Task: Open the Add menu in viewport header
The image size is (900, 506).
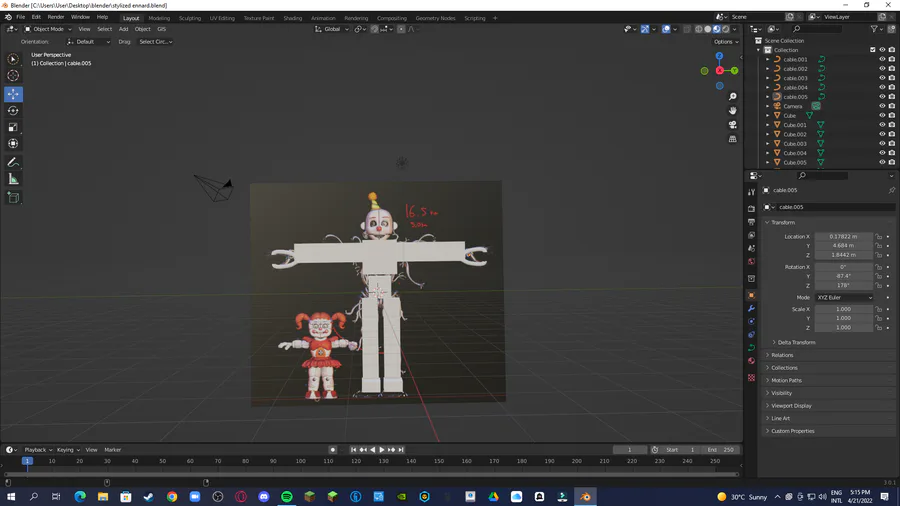Action: click(123, 29)
